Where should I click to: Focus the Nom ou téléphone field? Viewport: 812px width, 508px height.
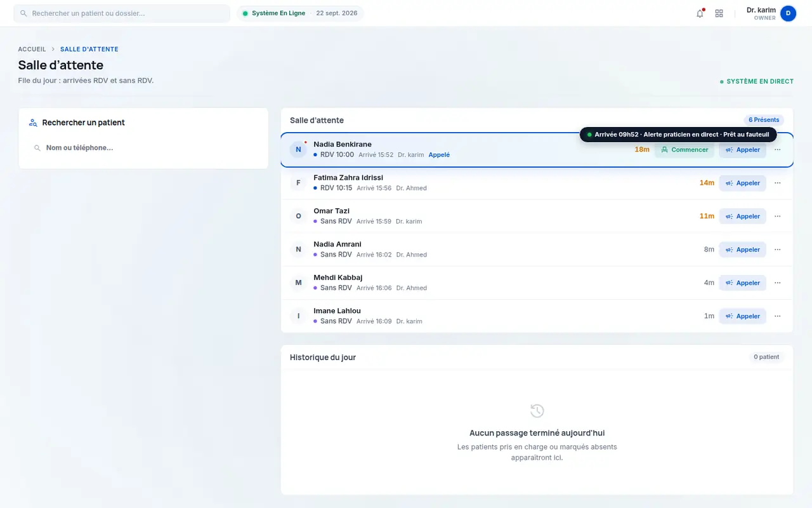click(x=143, y=148)
